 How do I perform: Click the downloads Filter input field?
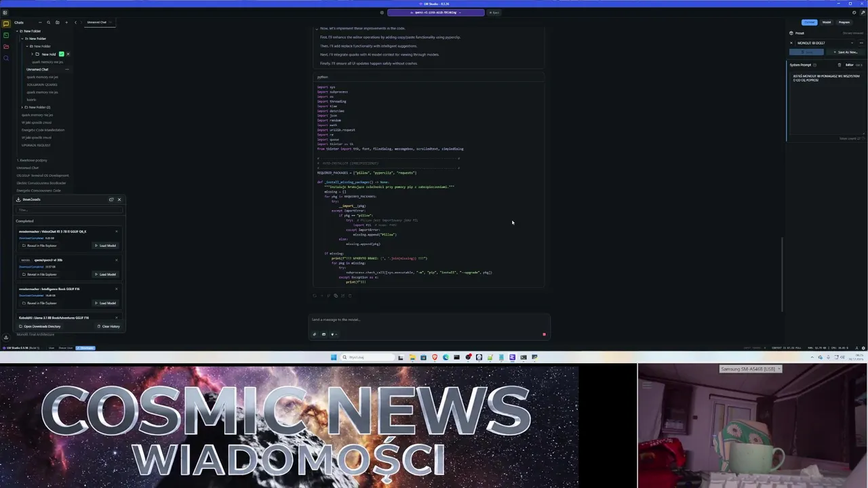[x=69, y=210]
